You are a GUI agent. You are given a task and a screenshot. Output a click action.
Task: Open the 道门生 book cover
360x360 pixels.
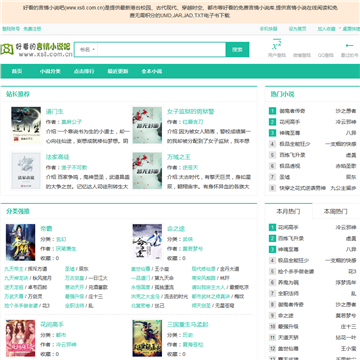(26, 125)
